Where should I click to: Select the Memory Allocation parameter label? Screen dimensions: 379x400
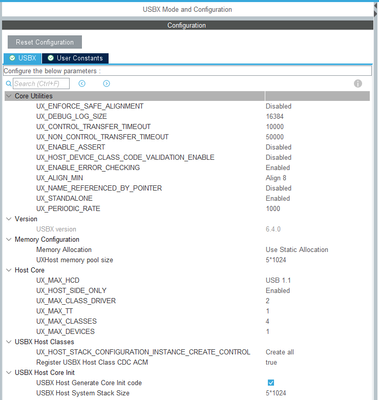pos(64,250)
